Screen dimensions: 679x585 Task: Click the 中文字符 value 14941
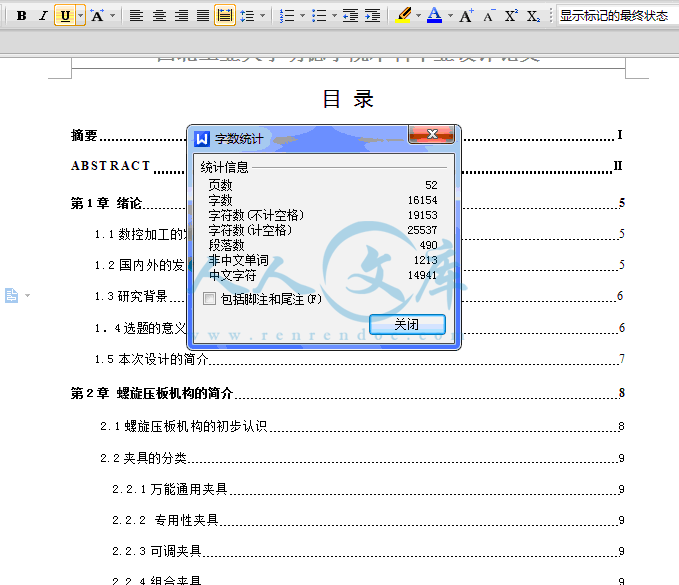tap(422, 275)
